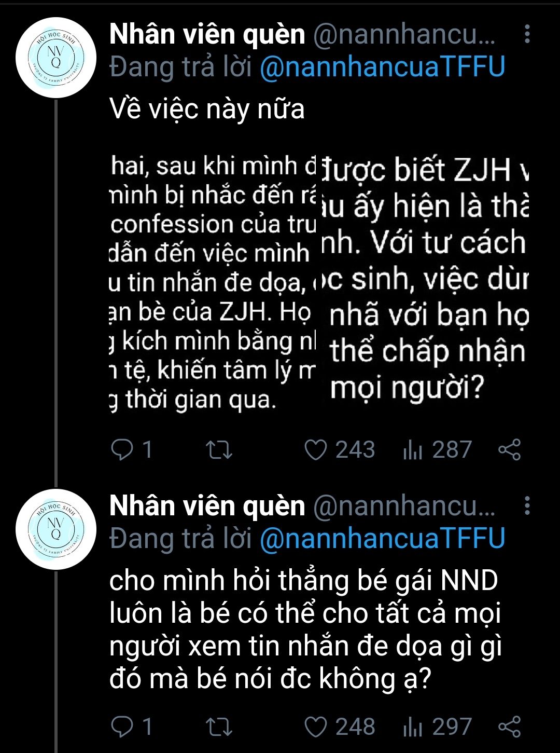Open @nannhancuaTFFU mention in first tweet
The height and width of the screenshot is (753, 560).
click(382, 67)
